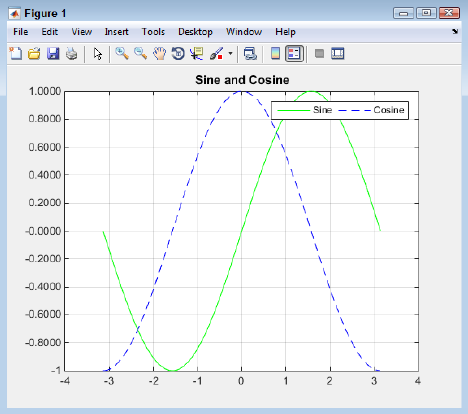Viewport: 468px width, 414px height.
Task: Click the Hide Plot Tools icon
Action: coord(319,53)
